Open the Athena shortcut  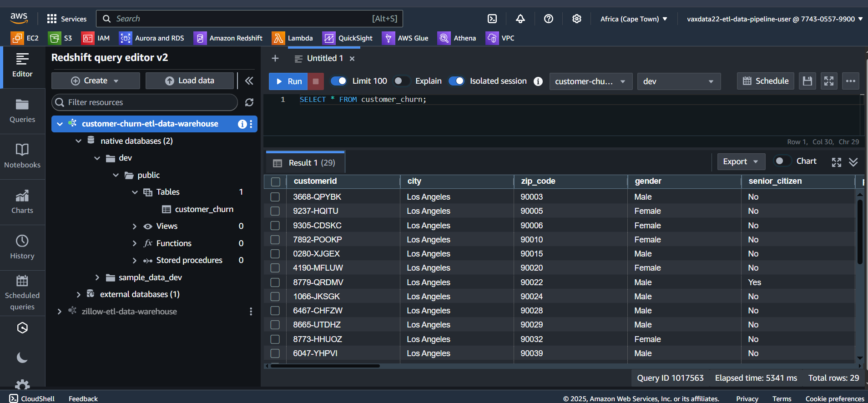457,38
